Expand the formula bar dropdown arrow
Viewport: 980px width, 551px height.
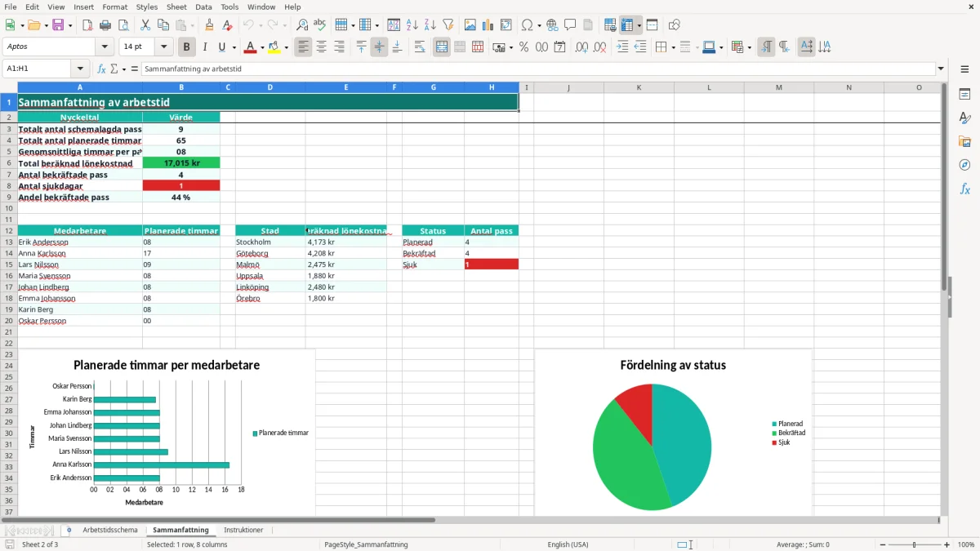(x=941, y=69)
